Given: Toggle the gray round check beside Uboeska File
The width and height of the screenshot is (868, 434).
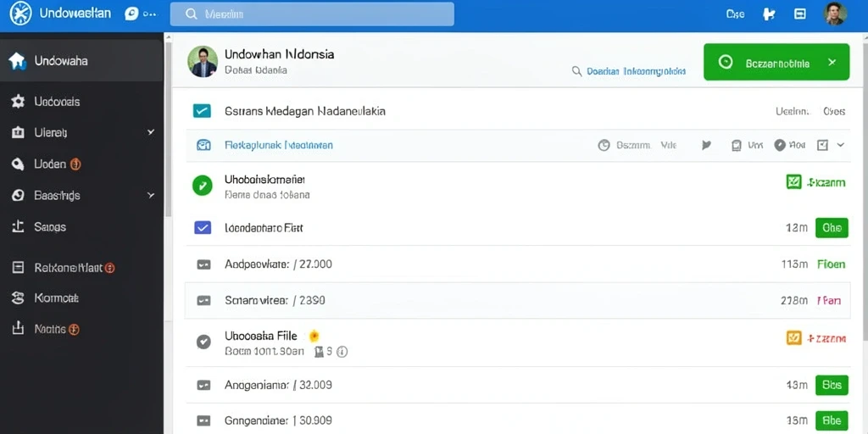Looking at the screenshot, I should 203,342.
